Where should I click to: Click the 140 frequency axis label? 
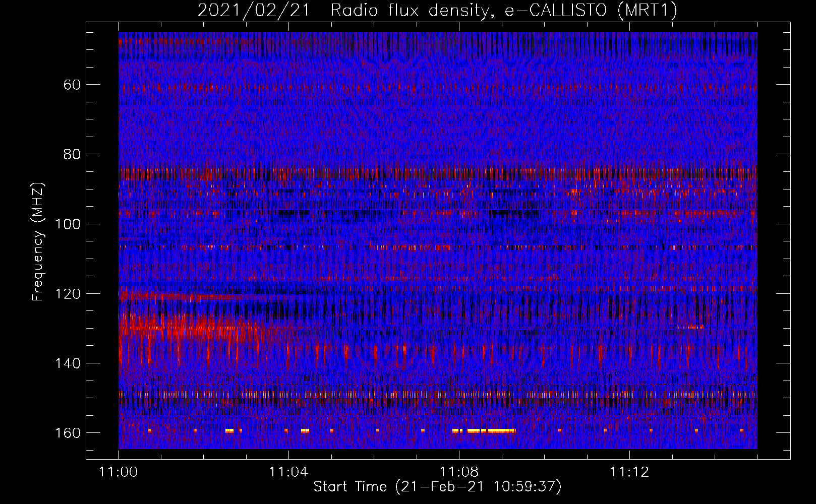coord(68,363)
